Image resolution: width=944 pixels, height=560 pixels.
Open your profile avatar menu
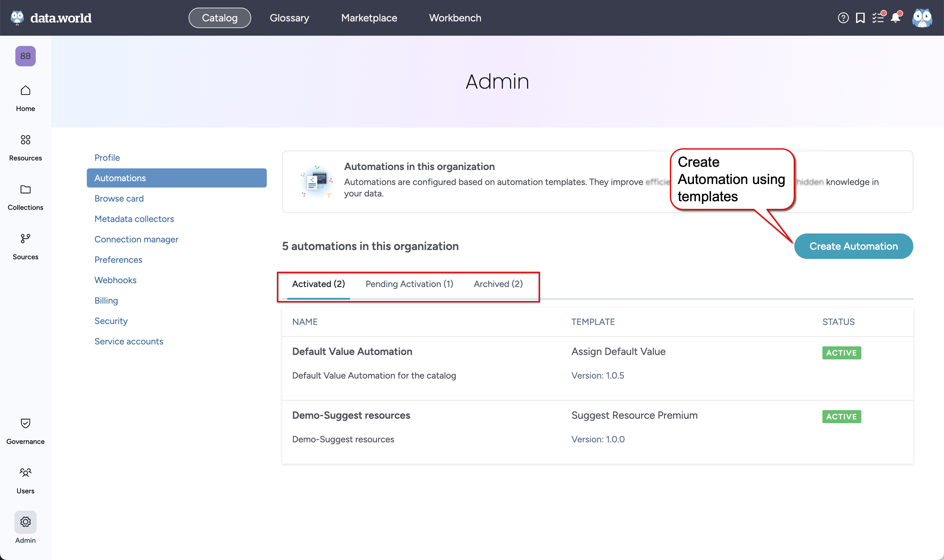[x=922, y=17]
